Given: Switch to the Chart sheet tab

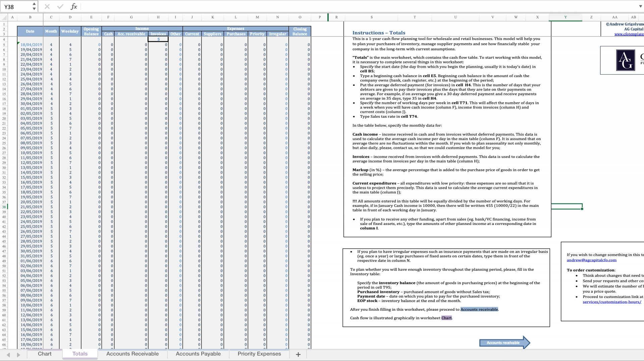Looking at the screenshot, I should click(x=45, y=354).
